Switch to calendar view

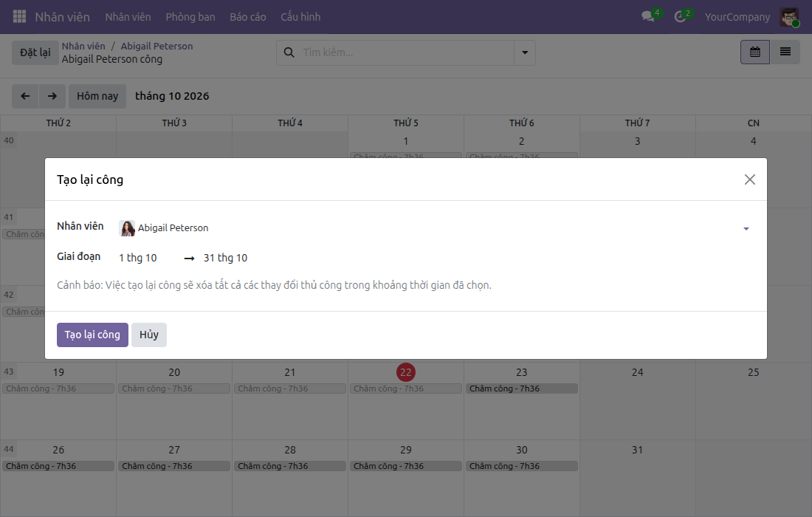click(755, 52)
